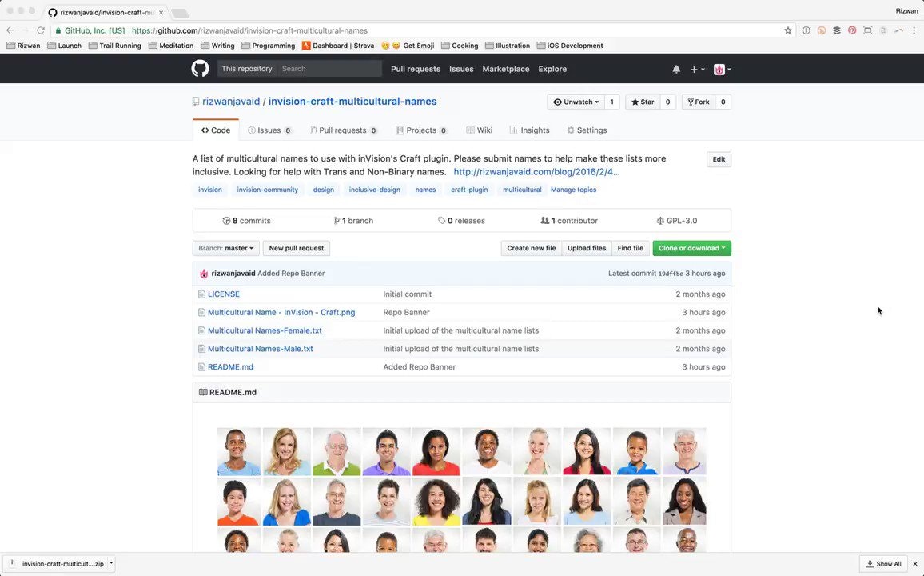This screenshot has width=924, height=576.
Task: Click Upload files
Action: point(587,248)
